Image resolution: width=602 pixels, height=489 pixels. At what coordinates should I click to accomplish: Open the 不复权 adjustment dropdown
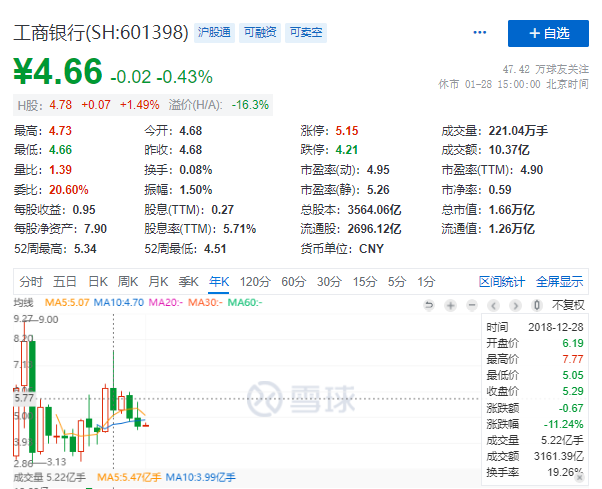(568, 305)
